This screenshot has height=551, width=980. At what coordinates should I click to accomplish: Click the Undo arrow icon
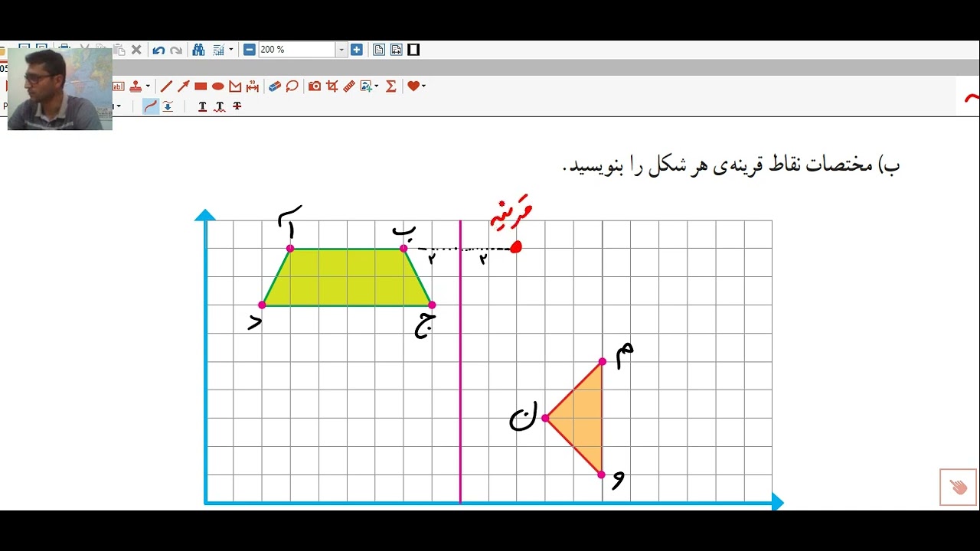pos(158,51)
